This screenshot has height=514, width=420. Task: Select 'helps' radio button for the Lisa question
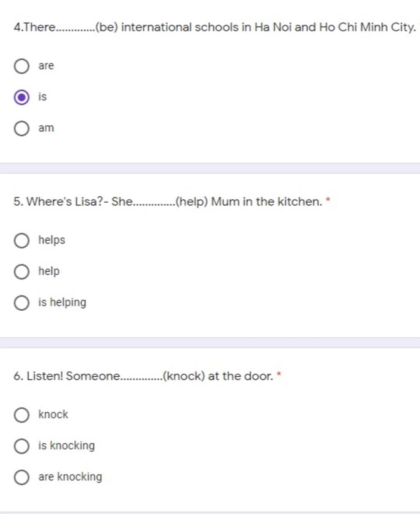21,241
